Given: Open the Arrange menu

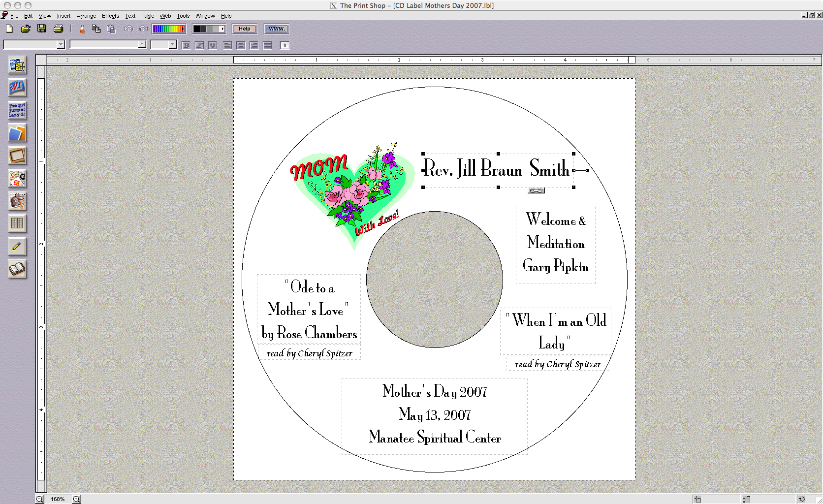Looking at the screenshot, I should pyautogui.click(x=86, y=15).
